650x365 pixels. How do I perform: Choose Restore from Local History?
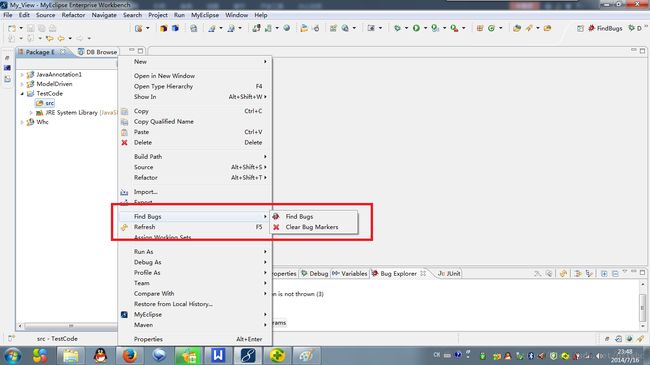point(195,304)
